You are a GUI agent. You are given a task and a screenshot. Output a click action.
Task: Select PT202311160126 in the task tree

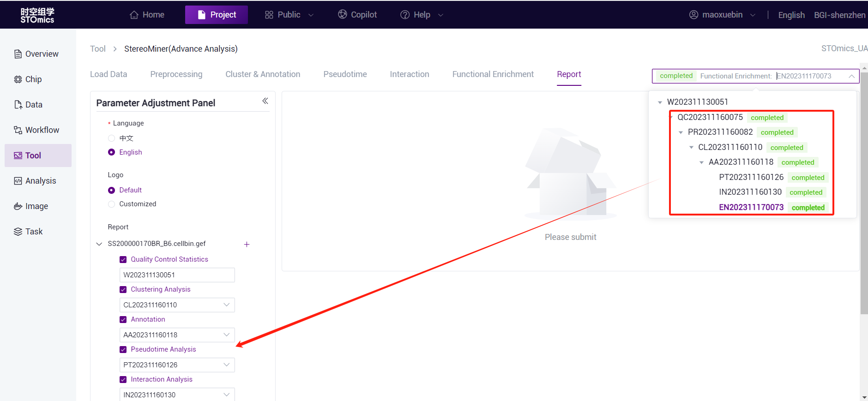click(751, 177)
